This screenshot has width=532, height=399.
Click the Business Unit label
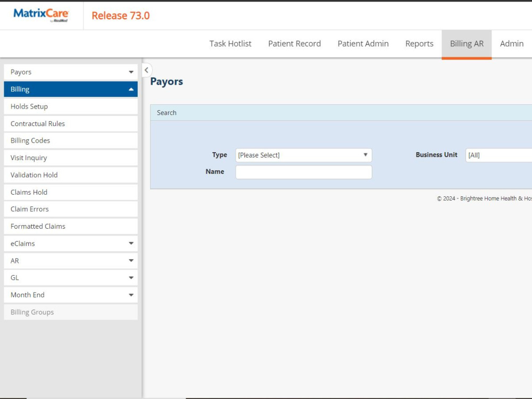coord(436,155)
